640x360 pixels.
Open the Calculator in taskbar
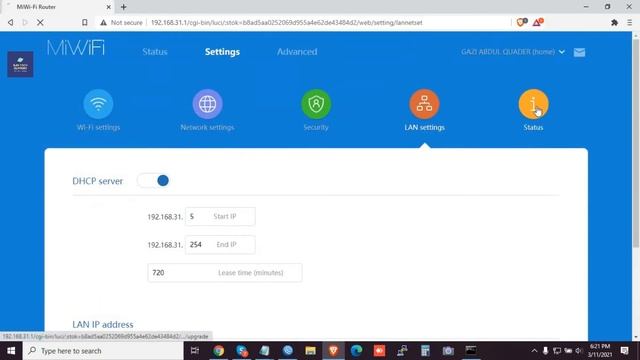tap(425, 351)
